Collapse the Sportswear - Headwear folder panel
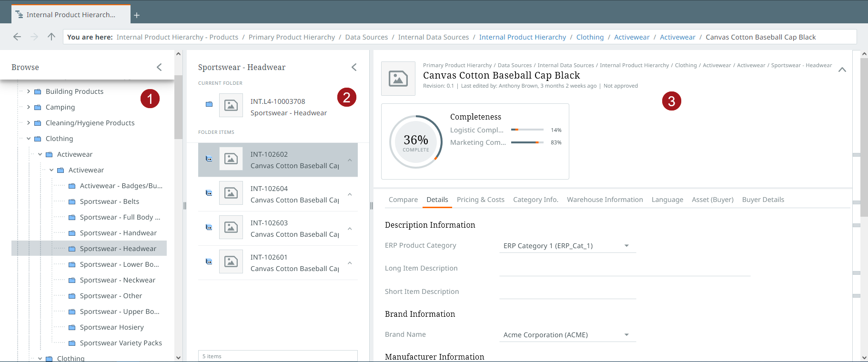This screenshot has height=362, width=868. coord(354,67)
